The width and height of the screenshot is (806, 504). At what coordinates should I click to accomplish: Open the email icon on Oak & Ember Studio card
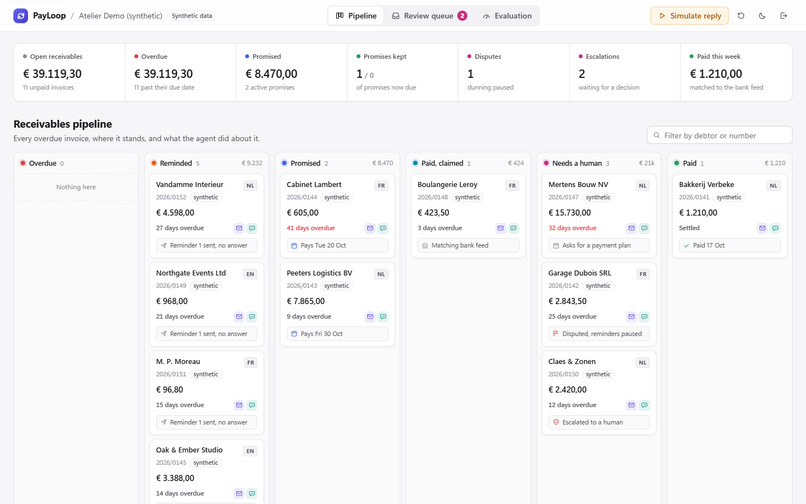point(239,493)
